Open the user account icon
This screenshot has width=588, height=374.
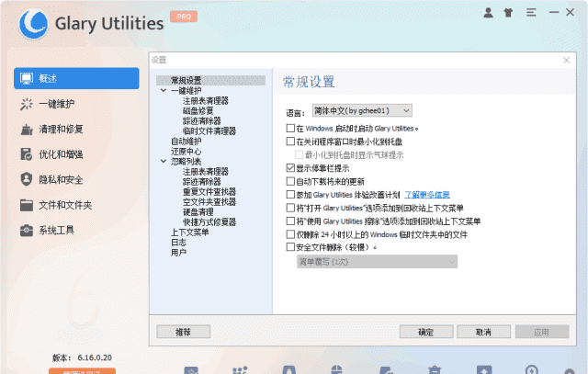488,13
